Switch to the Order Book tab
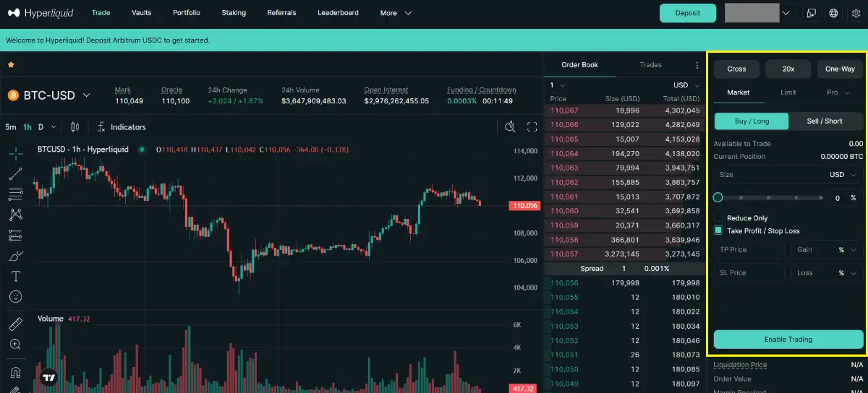This screenshot has height=393, width=868. click(580, 65)
